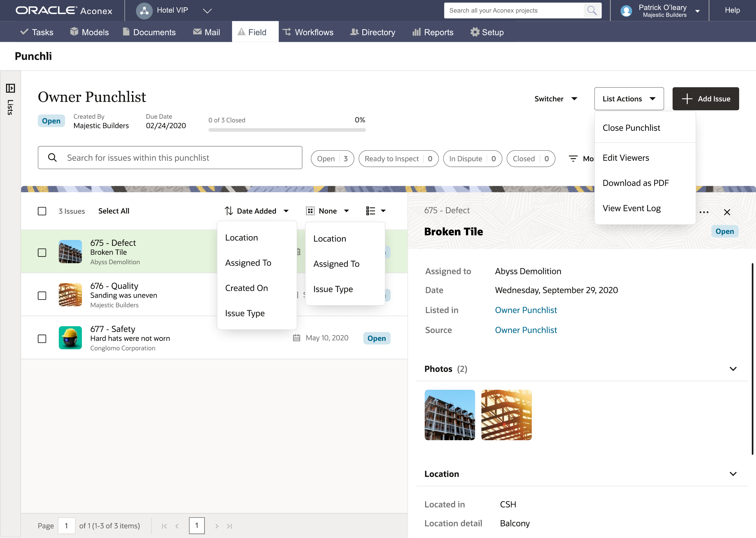The image size is (756, 538).
Task: Open the Source Owner Punchlist link
Action: coord(525,330)
